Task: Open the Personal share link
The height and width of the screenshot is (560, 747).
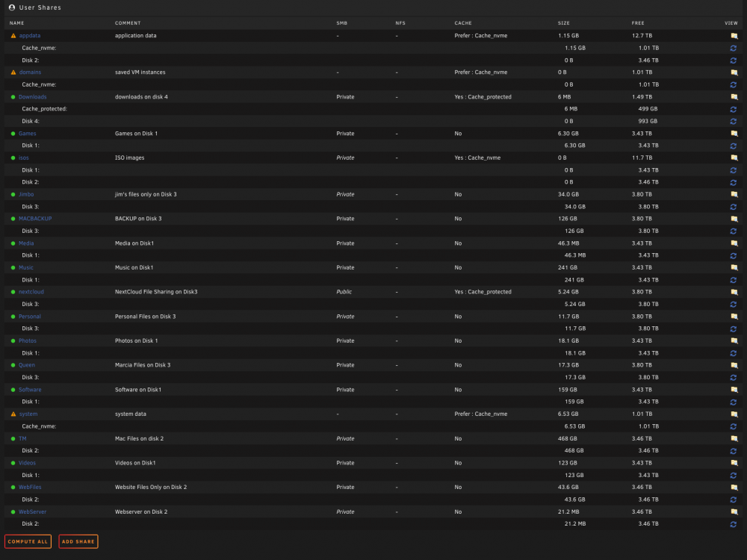Action: (30, 316)
